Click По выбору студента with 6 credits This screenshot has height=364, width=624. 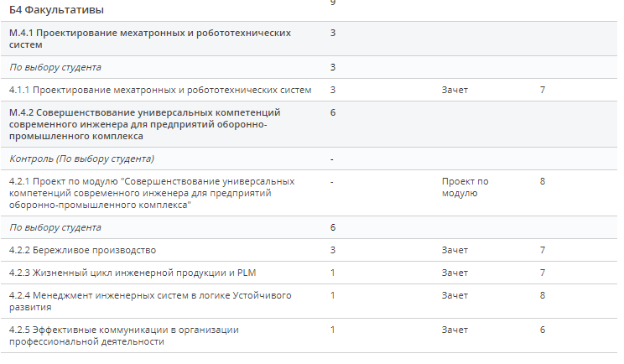55,227
